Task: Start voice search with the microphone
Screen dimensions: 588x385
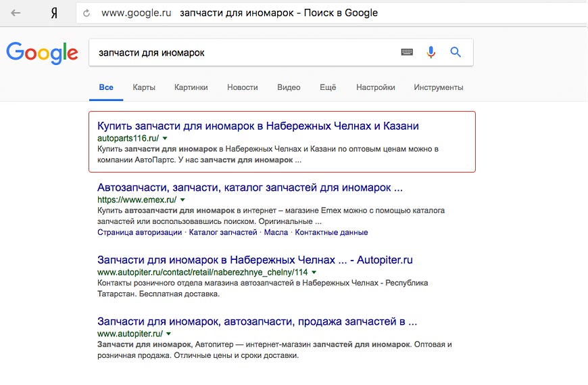Action: pos(431,52)
